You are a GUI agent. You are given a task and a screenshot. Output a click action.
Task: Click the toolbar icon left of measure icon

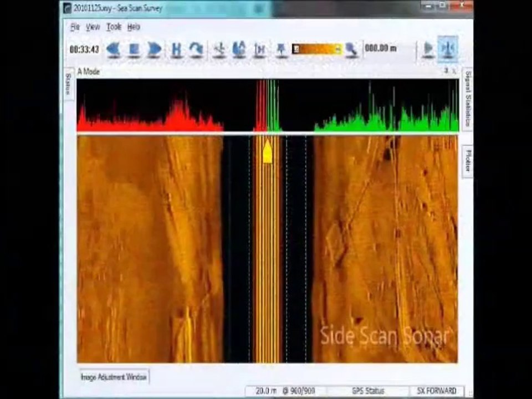coord(239,49)
